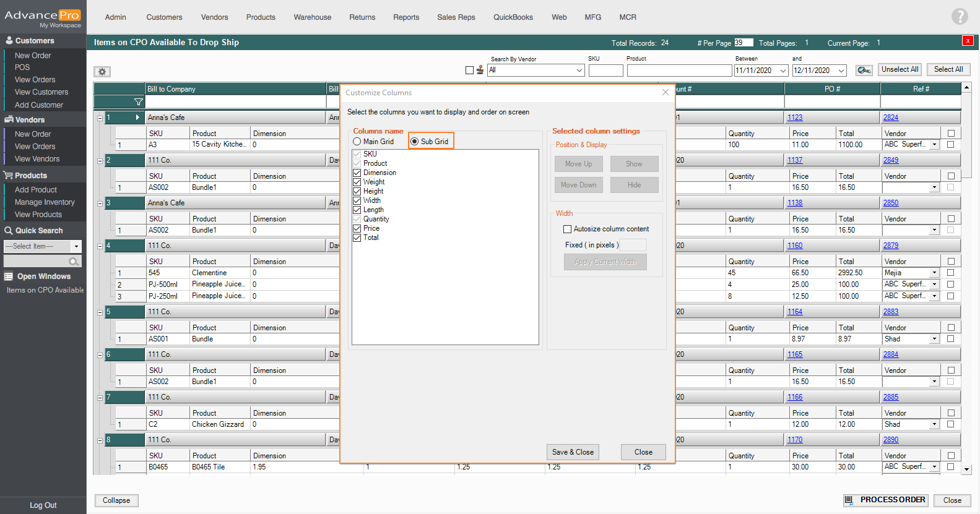Open the QuickBooks menu

pyautogui.click(x=513, y=17)
